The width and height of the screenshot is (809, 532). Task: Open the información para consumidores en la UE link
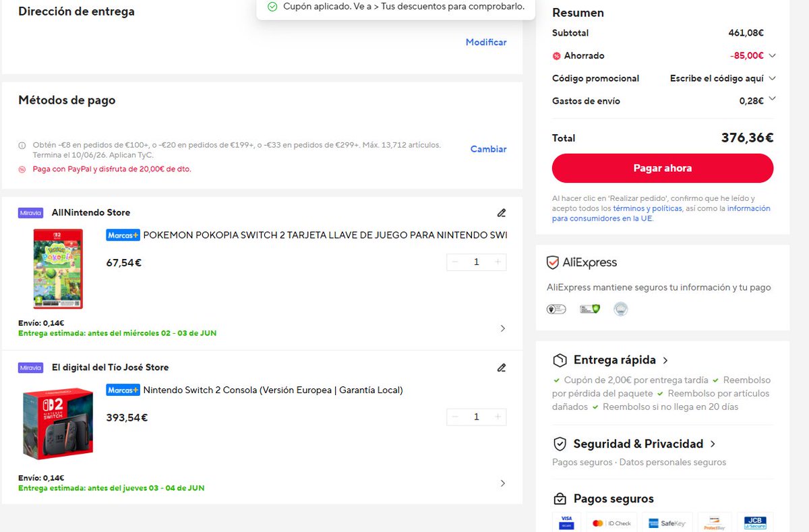tap(661, 214)
